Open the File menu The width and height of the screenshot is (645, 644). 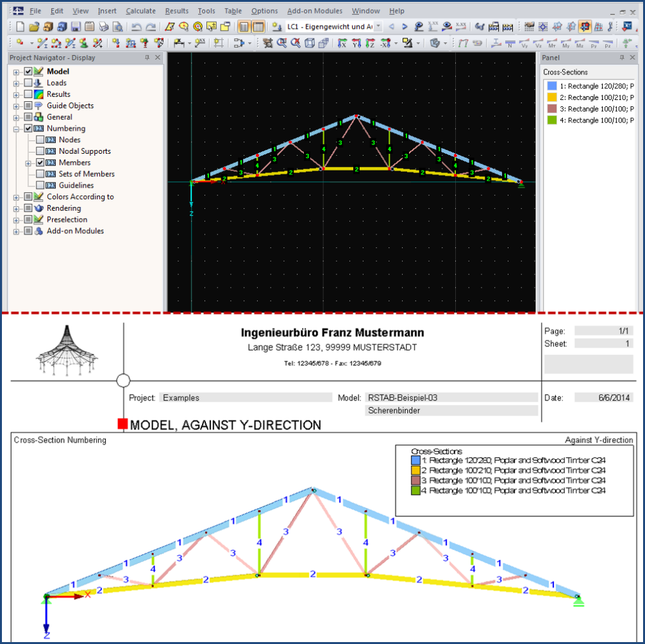(x=35, y=11)
